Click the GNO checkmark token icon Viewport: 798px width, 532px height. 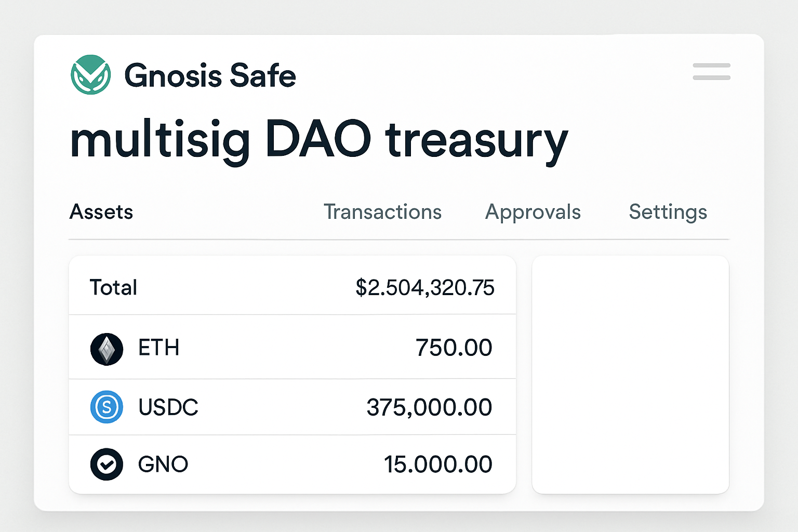pos(107,463)
